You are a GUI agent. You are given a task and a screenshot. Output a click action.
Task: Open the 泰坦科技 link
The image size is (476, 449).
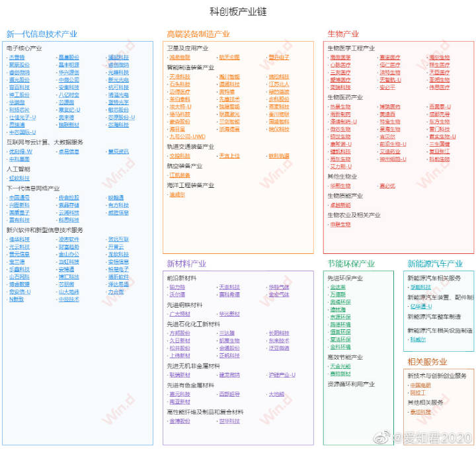420,412
